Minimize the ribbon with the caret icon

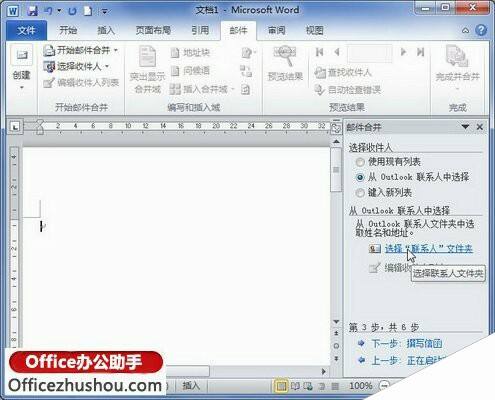coord(465,31)
